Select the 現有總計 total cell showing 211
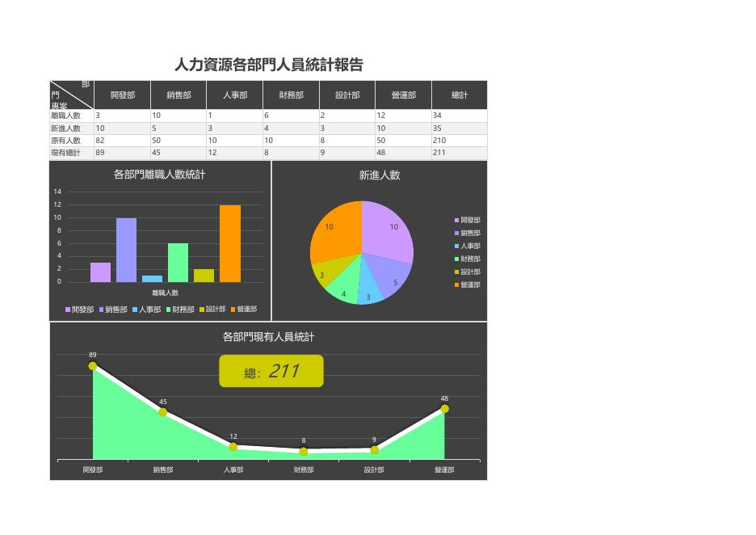This screenshot has width=756, height=535. 460,153
